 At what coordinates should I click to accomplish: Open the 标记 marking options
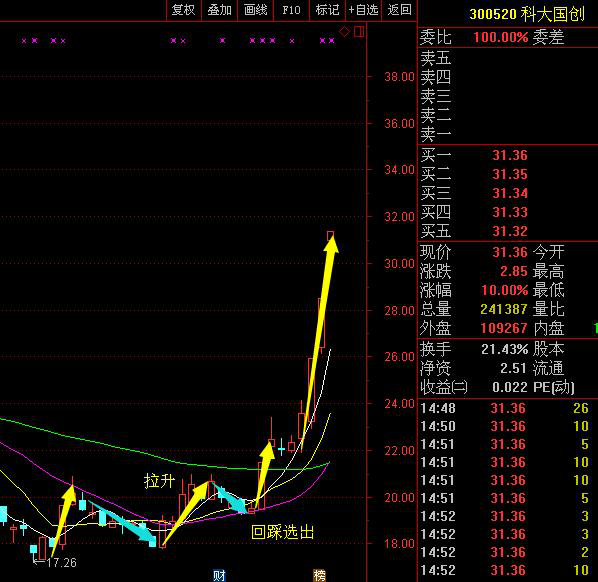327,10
